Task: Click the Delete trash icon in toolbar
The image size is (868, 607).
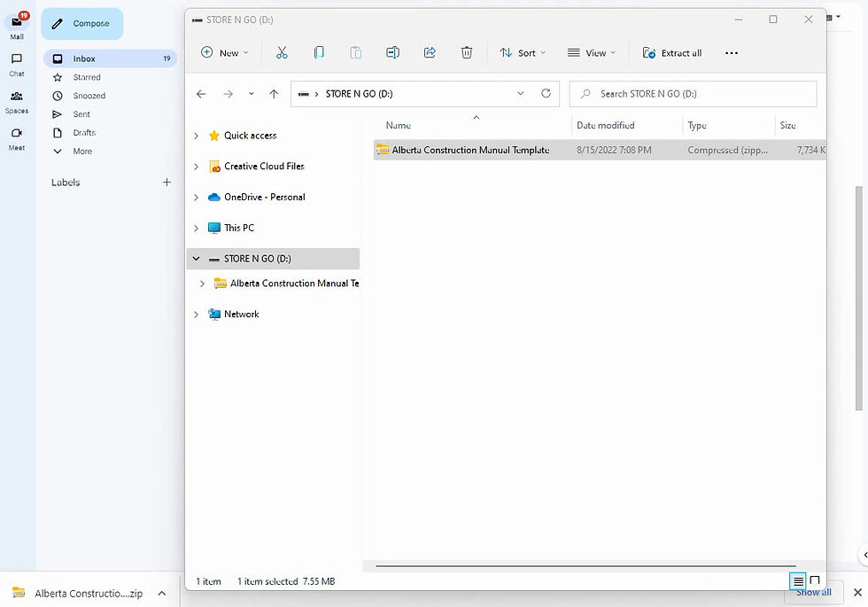Action: [467, 52]
